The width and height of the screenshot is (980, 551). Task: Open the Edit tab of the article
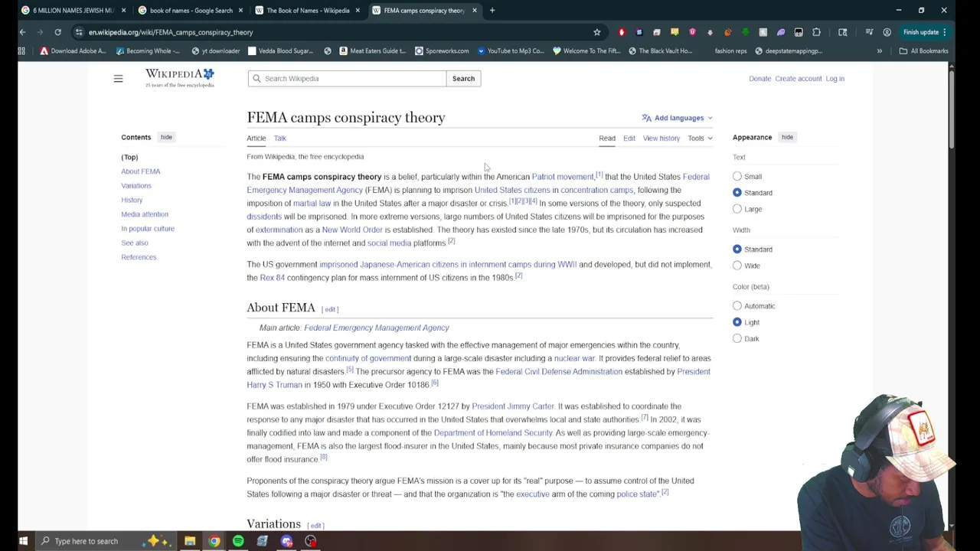pos(629,139)
